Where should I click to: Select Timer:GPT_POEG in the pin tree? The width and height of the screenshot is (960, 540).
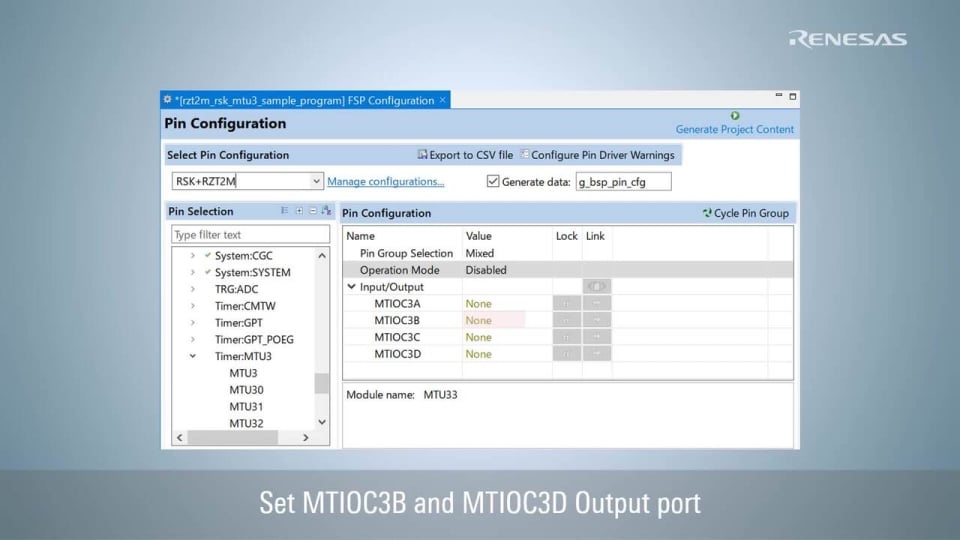[x=254, y=339]
